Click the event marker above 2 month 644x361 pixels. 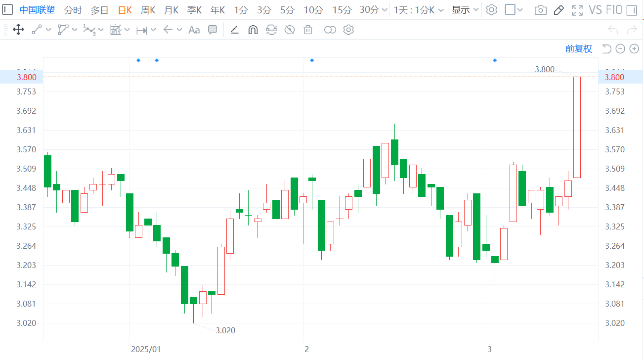tap(312, 60)
